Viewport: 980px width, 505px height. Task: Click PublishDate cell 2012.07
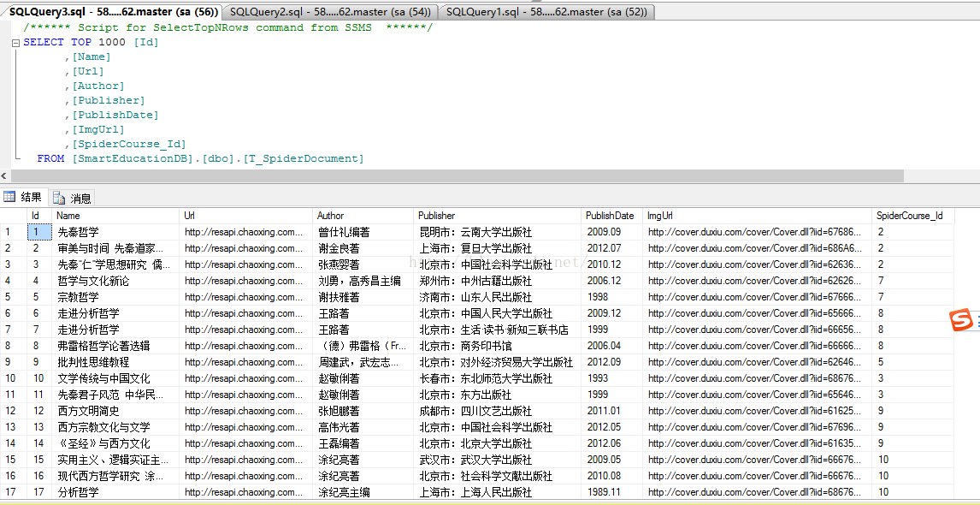point(612,248)
